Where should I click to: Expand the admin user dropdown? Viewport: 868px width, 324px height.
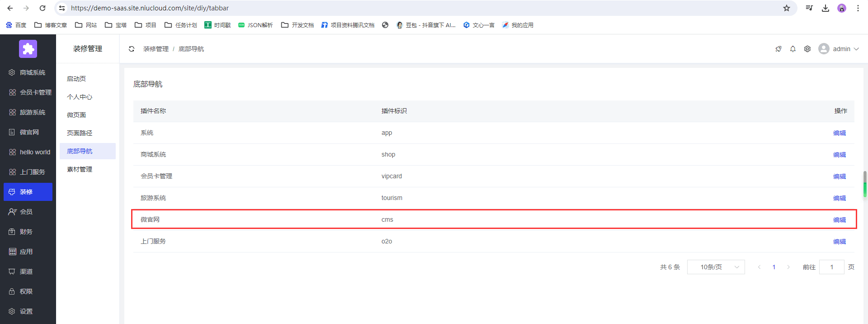[x=839, y=49]
